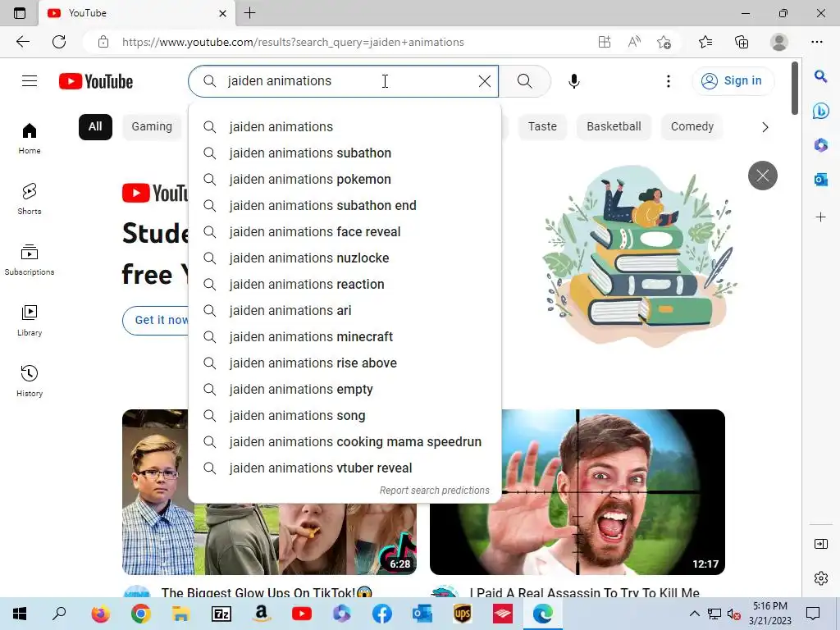
Task: View site information lock icon
Action: [103, 42]
